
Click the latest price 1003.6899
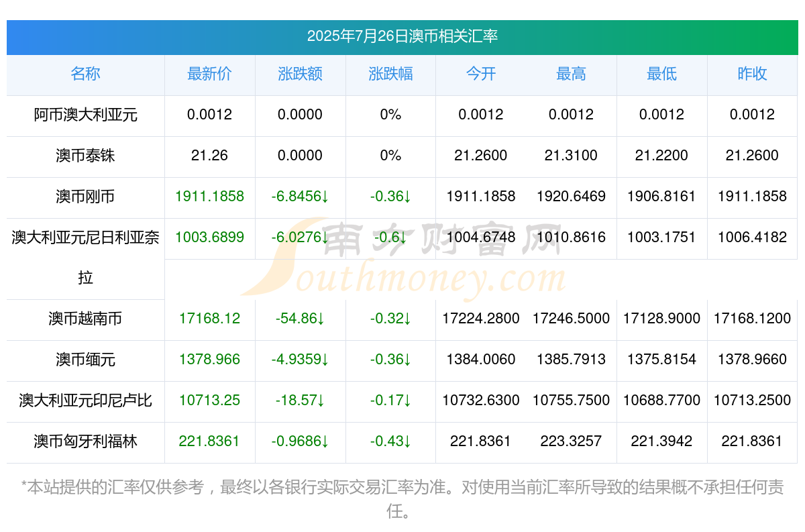point(209,237)
